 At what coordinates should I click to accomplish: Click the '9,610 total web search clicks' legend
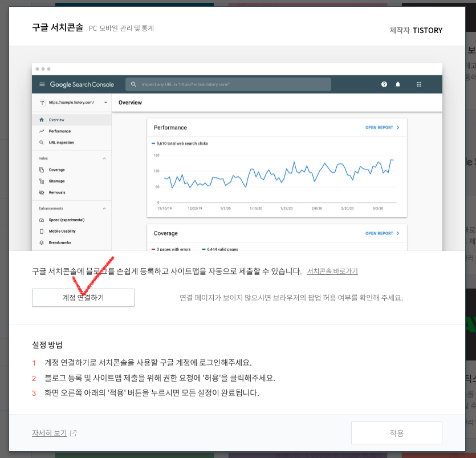[180, 143]
